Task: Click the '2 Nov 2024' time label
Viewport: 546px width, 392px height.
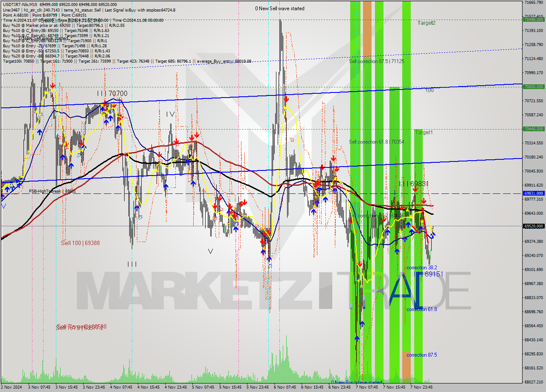Action: (x=11, y=387)
